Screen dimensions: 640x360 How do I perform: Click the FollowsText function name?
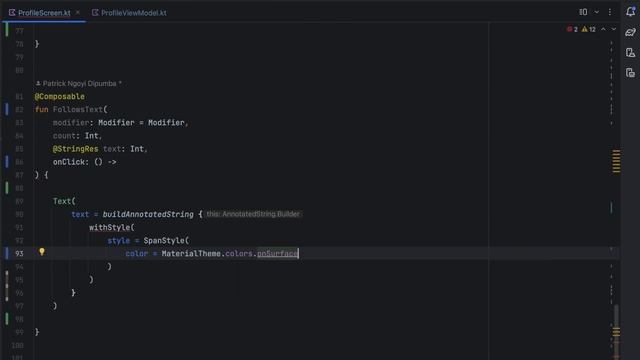pyautogui.click(x=78, y=109)
